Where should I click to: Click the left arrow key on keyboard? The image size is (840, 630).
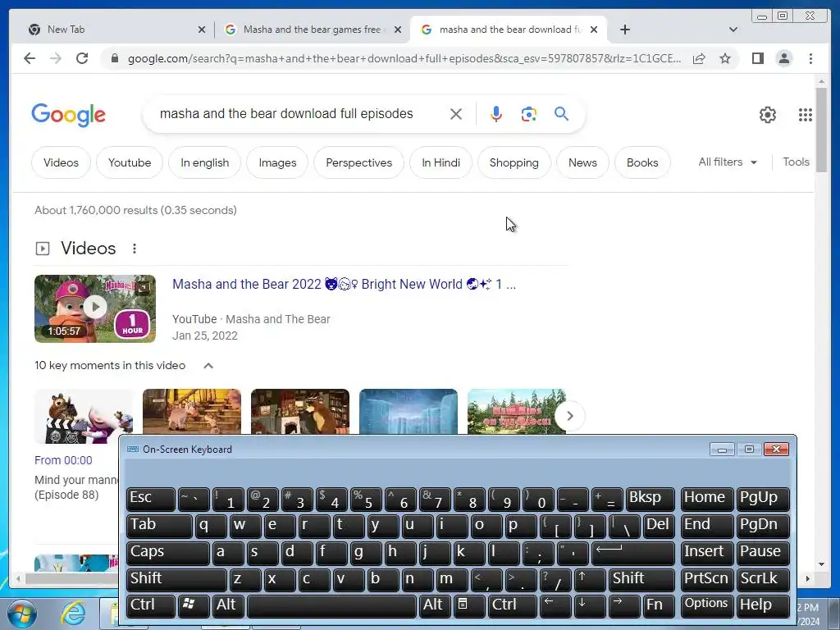point(555,605)
